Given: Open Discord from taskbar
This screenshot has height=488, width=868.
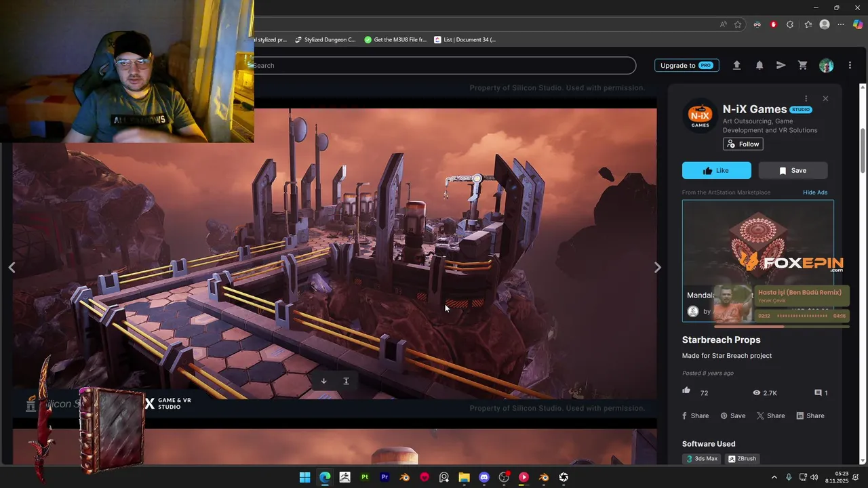Looking at the screenshot, I should [x=484, y=477].
